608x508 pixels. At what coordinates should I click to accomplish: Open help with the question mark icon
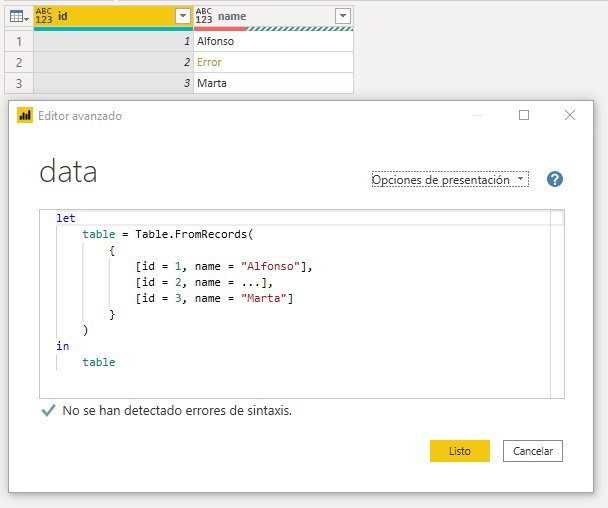[555, 179]
